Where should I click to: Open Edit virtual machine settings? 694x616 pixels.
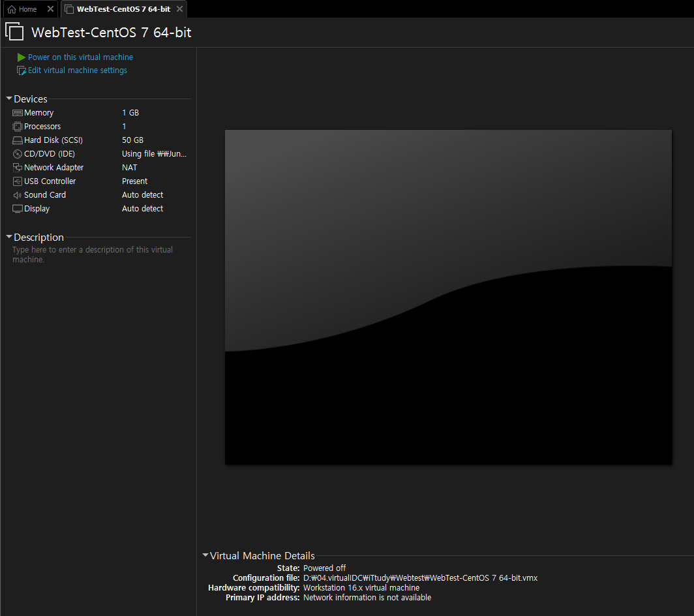[78, 70]
